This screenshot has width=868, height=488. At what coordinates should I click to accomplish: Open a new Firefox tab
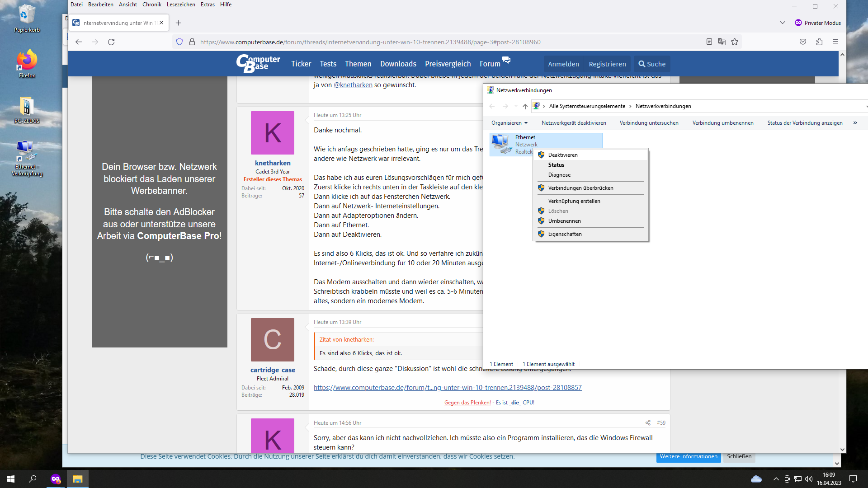point(179,23)
